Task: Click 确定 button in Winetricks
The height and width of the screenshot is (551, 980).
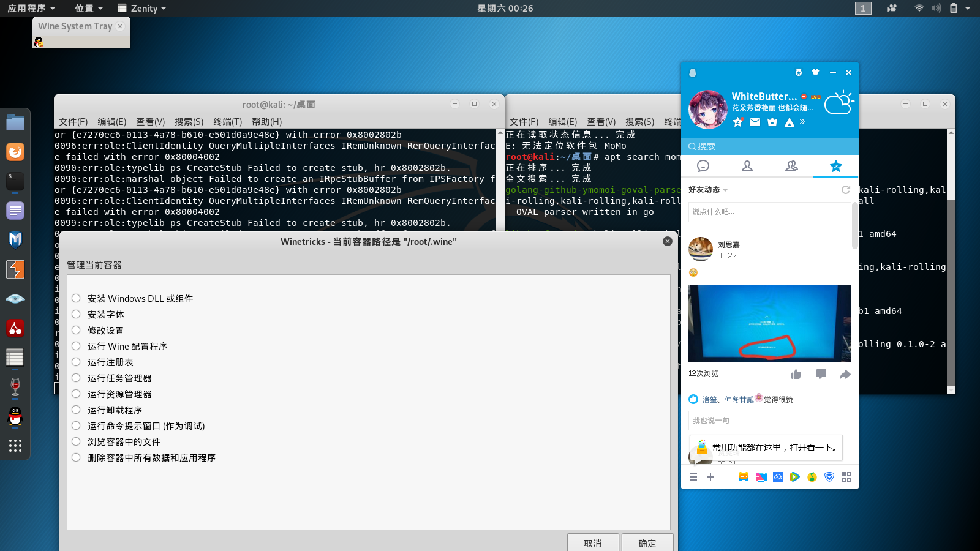Action: point(647,543)
